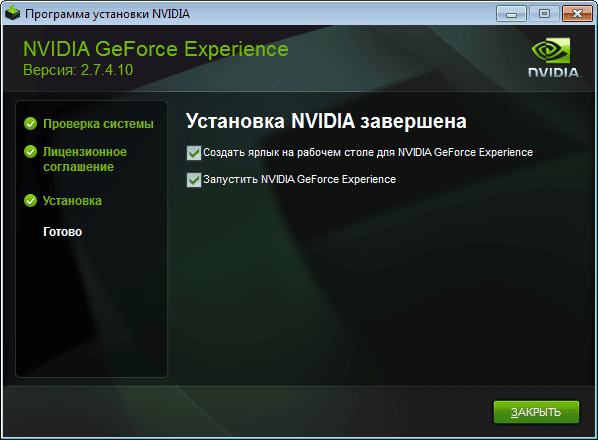Uncheck the desktop shortcut creation checkbox
The height and width of the screenshot is (440, 598).
click(194, 153)
